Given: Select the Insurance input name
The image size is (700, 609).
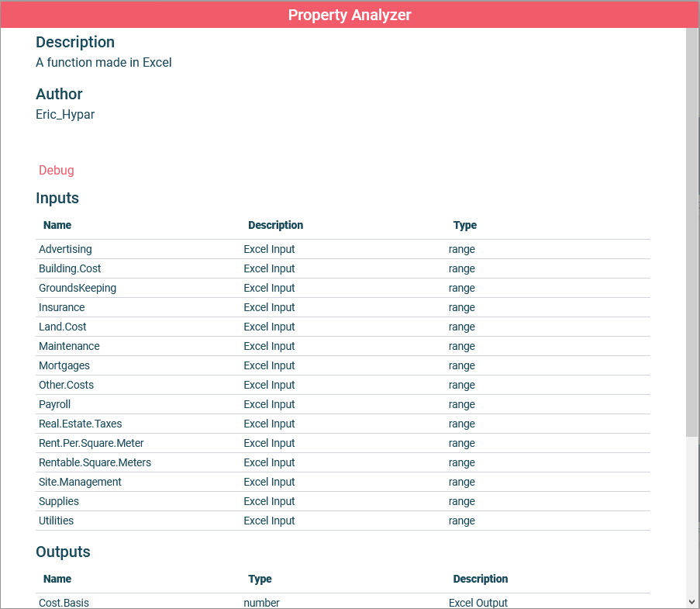Looking at the screenshot, I should tap(61, 307).
